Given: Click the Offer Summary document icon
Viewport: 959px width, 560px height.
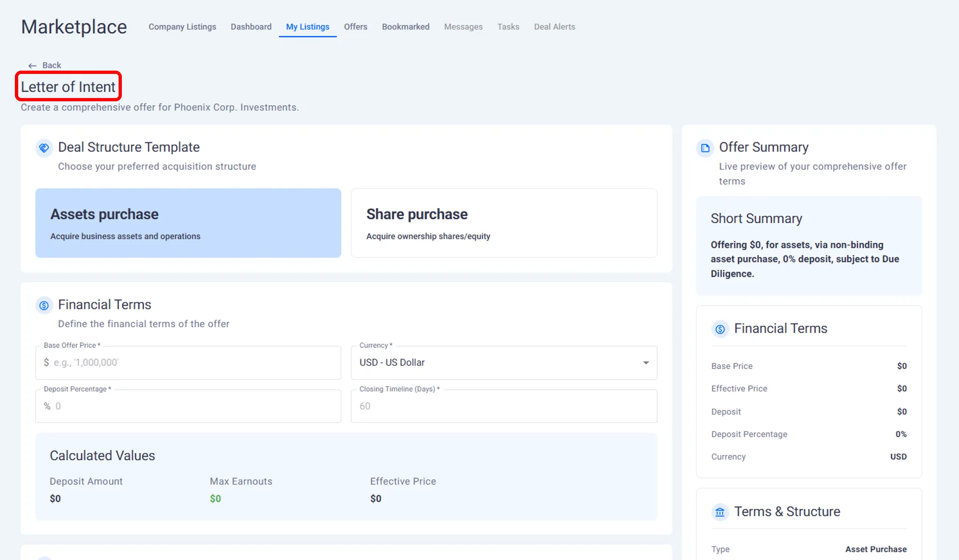Looking at the screenshot, I should pos(705,148).
